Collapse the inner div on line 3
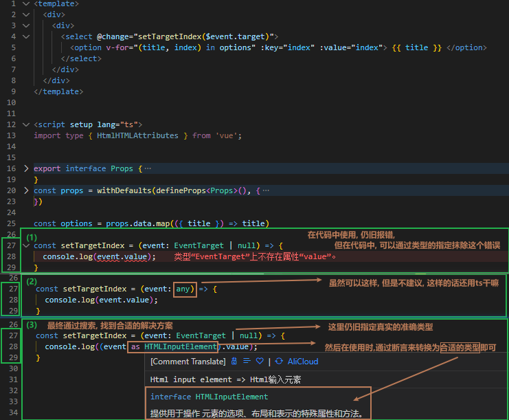Image resolution: width=509 pixels, height=420 pixels. (26, 25)
